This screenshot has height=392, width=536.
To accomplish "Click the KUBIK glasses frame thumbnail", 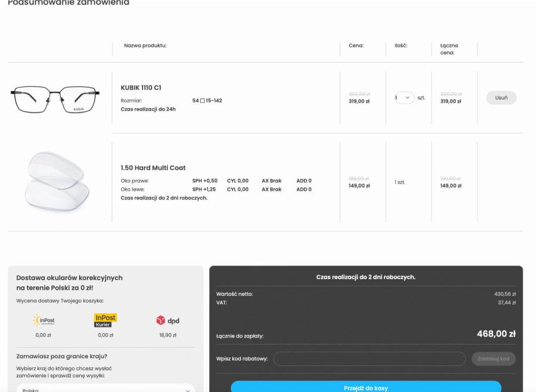I will [55, 98].
